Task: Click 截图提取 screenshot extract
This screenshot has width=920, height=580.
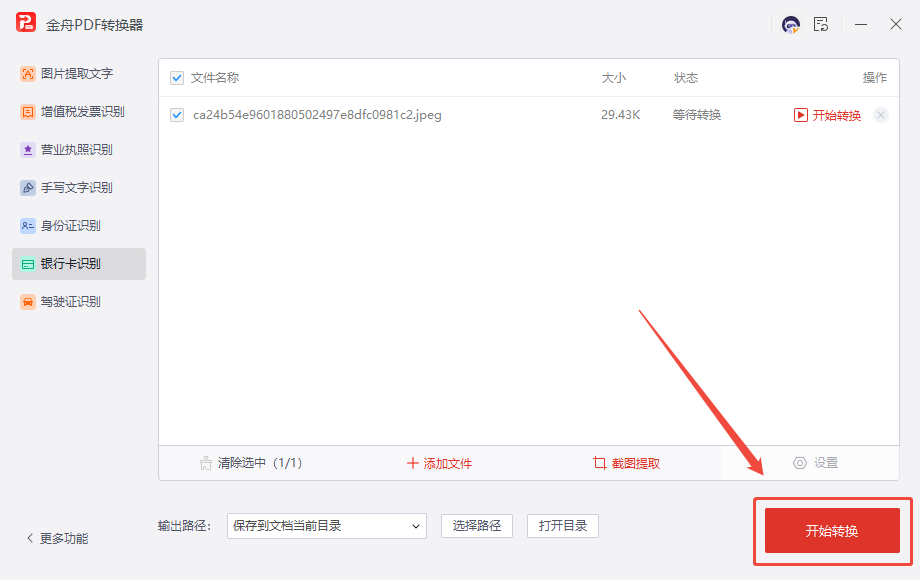Action: coord(626,463)
